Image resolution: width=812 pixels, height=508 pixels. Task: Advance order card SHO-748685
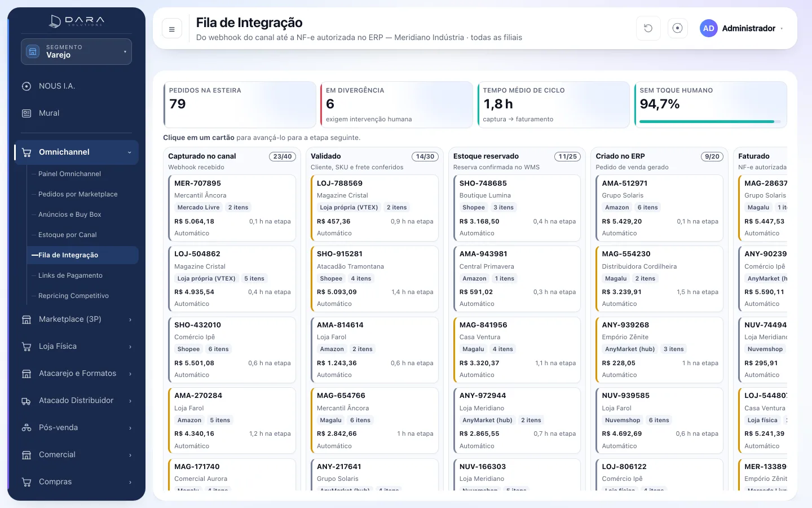click(x=517, y=208)
